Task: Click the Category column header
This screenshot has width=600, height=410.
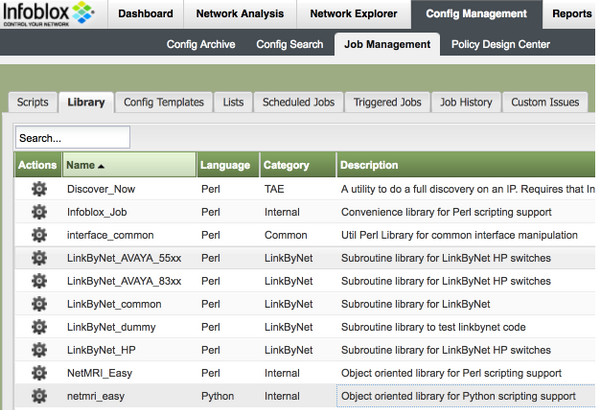Action: tap(286, 165)
